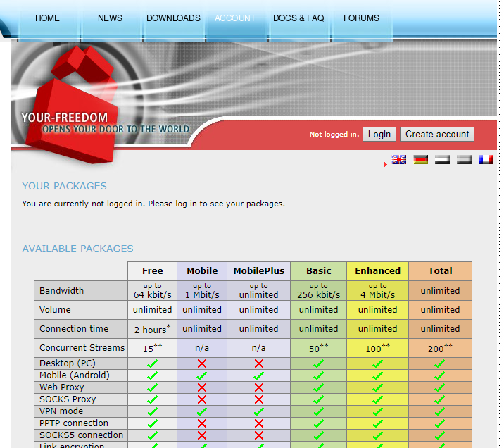Click the '4 Mbit/s' bandwidth cell
The image size is (504, 448).
point(378,290)
